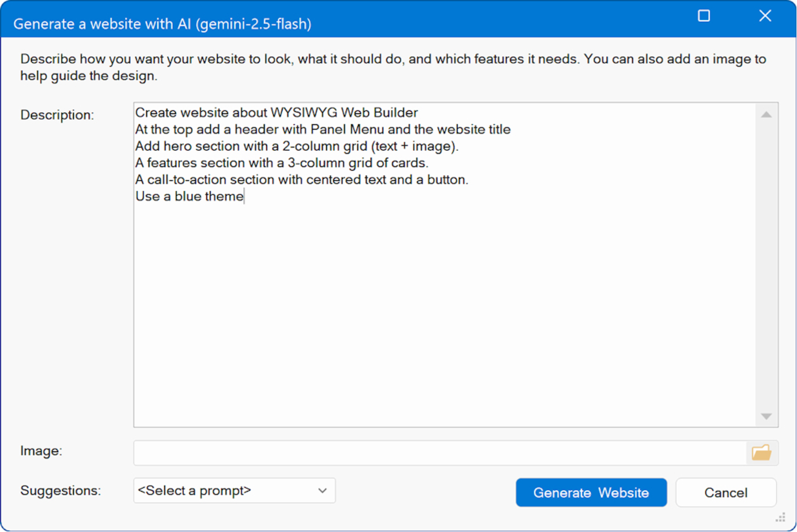The height and width of the screenshot is (532, 797).
Task: Expand the chevron next to Select a prompt
Action: pyautogui.click(x=322, y=491)
